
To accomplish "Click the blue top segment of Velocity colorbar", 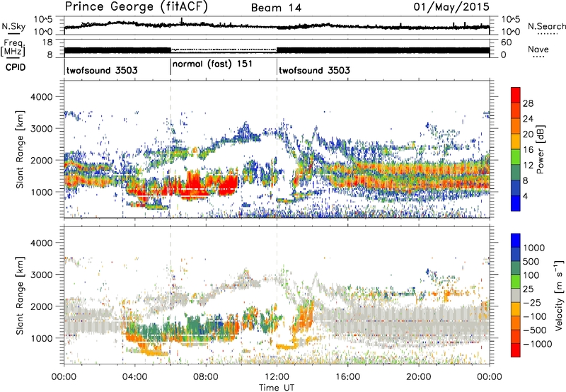I will 516,241.
